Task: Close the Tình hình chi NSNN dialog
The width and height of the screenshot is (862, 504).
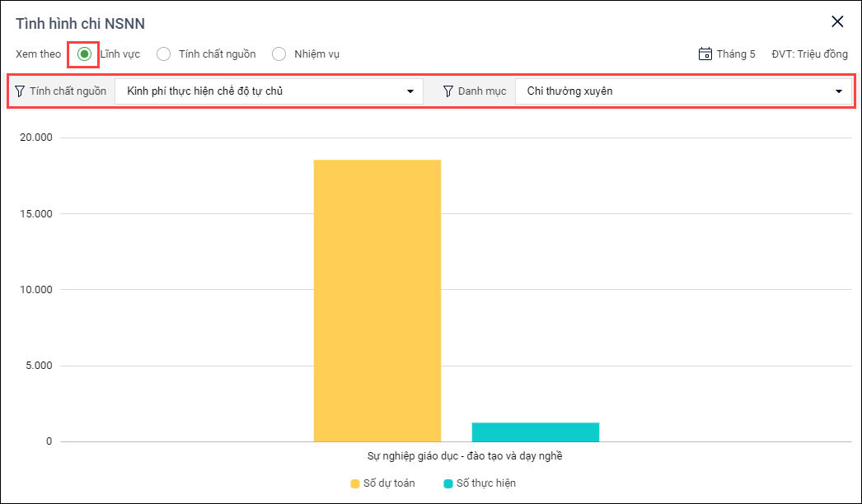Action: 837,22
